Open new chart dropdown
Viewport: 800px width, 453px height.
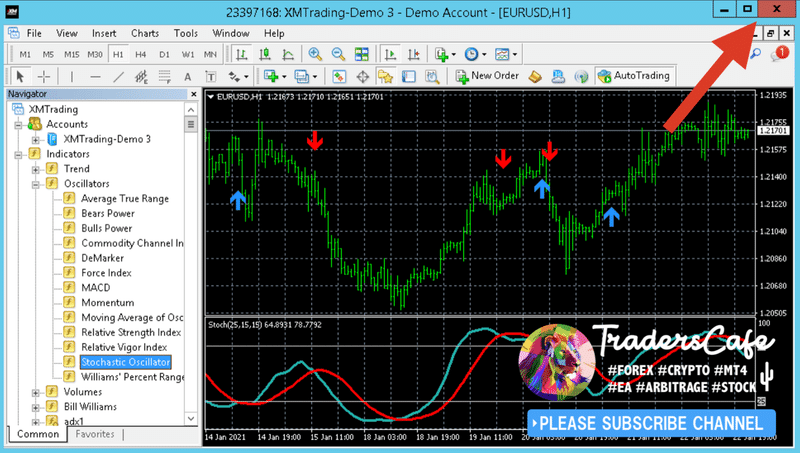[274, 77]
